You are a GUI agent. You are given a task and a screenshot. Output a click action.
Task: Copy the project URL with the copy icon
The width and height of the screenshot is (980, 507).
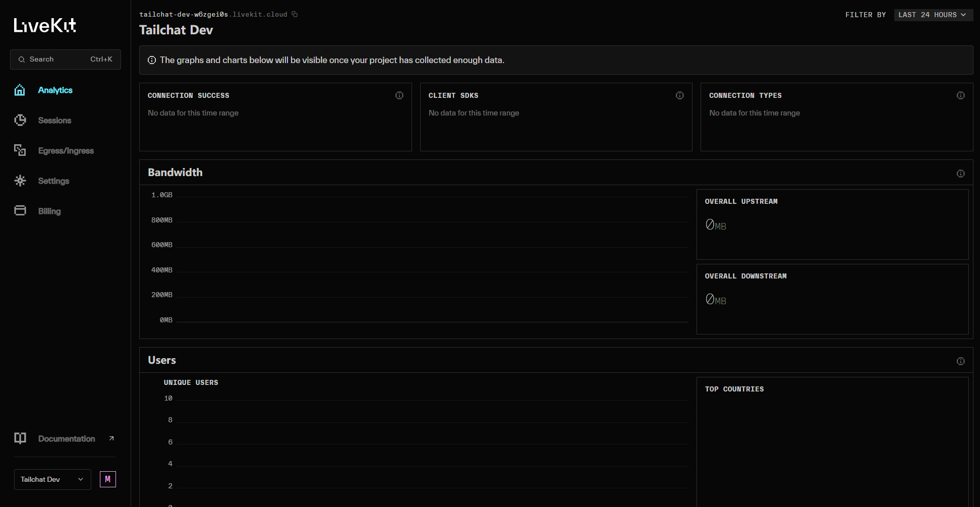(x=295, y=15)
